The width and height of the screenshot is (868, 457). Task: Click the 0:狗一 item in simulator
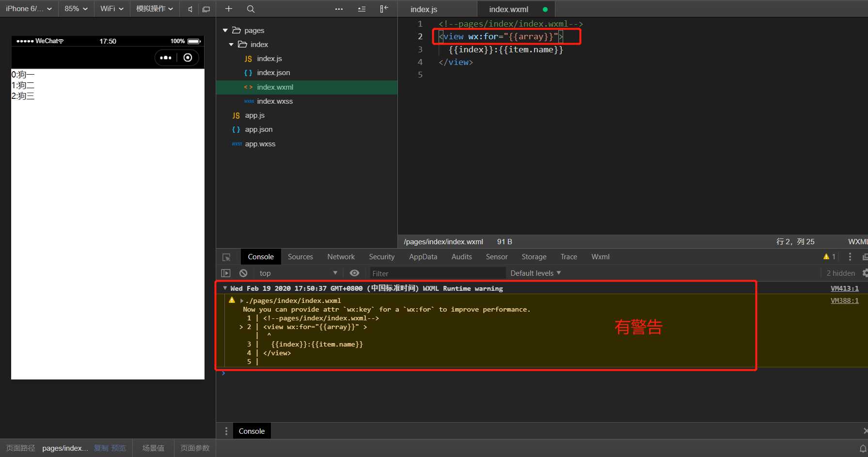point(23,75)
